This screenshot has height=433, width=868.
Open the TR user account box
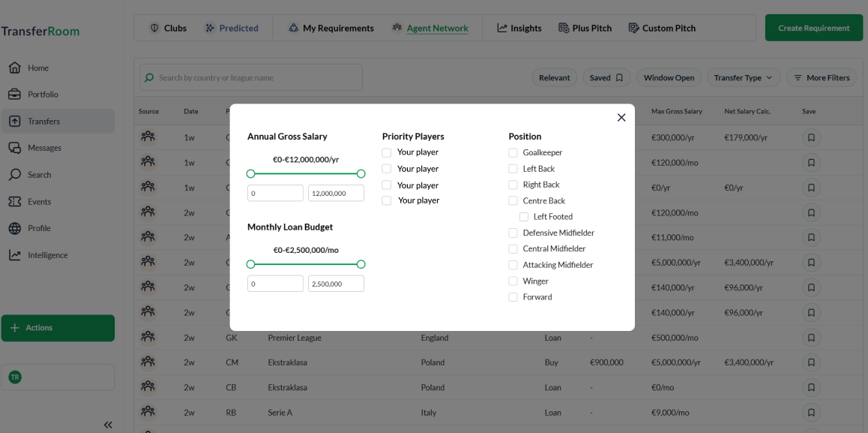[58, 377]
